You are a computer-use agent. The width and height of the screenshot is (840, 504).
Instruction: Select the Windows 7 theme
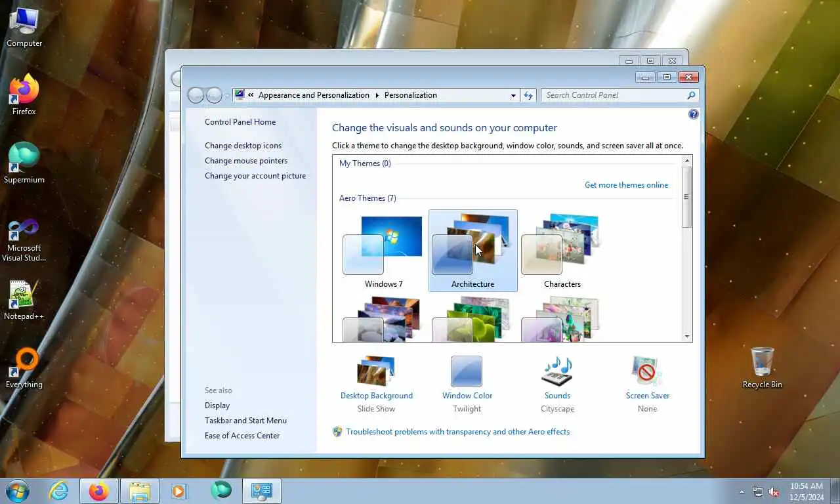point(383,251)
